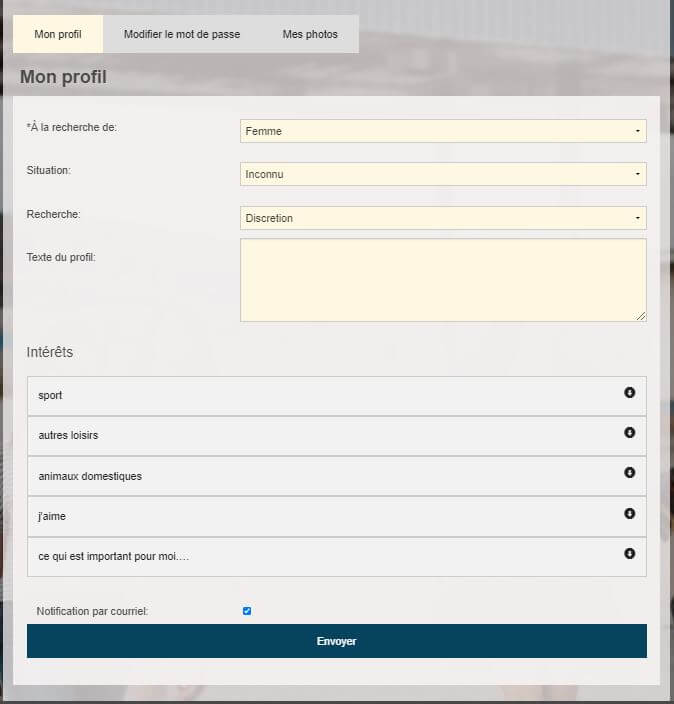
Task: Click arrow icon on animaux domestiques row
Action: point(629,473)
